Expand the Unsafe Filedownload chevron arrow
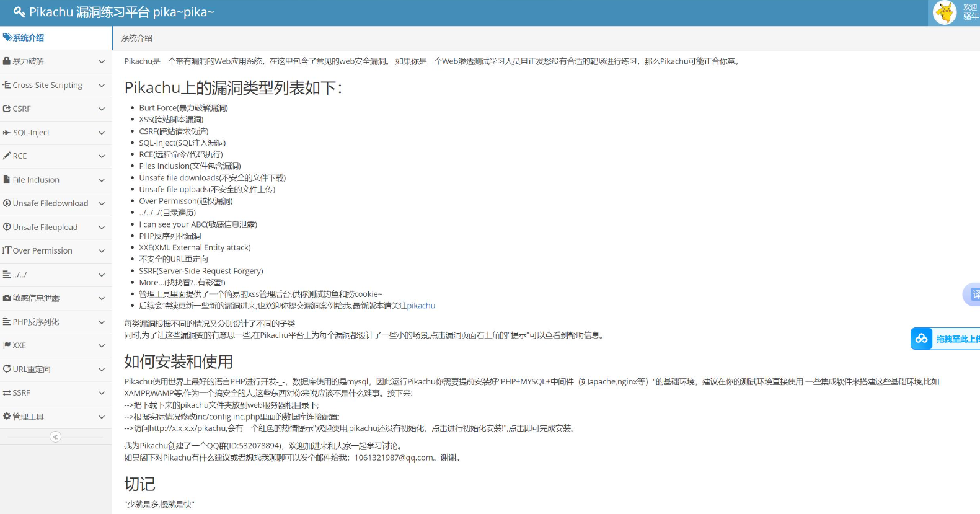This screenshot has height=514, width=980. click(102, 203)
